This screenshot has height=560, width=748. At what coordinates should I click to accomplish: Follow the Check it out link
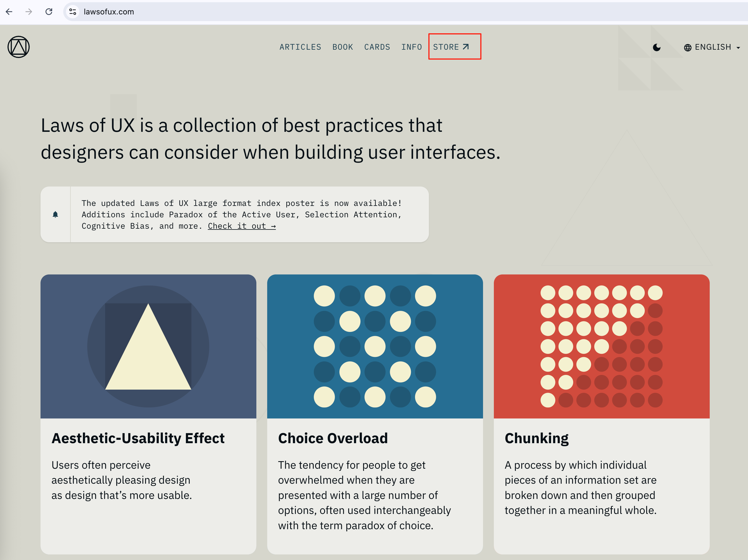(242, 226)
